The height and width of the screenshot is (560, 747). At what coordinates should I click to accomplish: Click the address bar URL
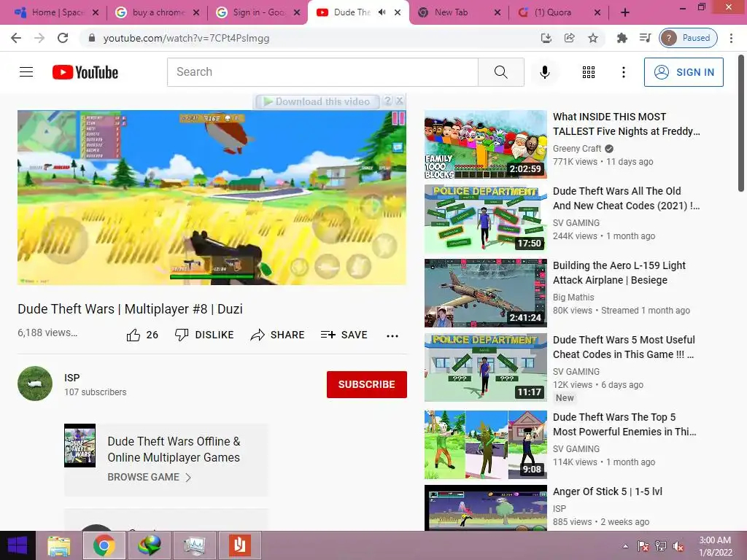[x=186, y=38]
